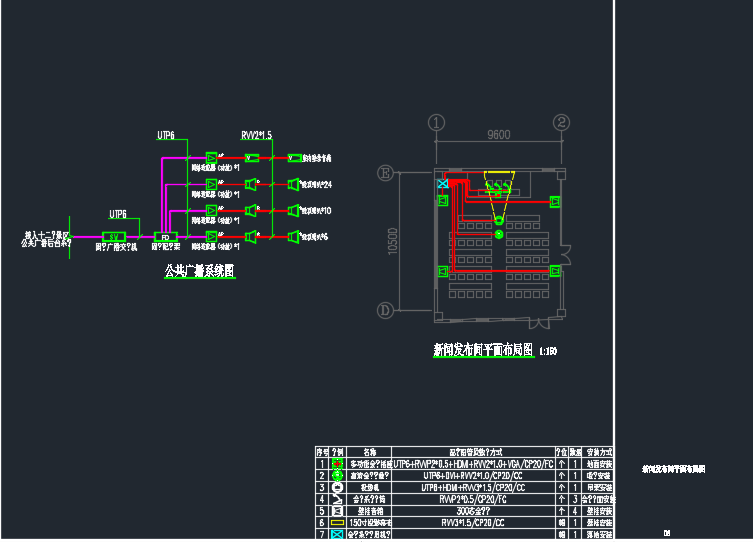This screenshot has width=753, height=542.
Task: Click the green circle legend symbol in table row 2
Action: [338, 475]
